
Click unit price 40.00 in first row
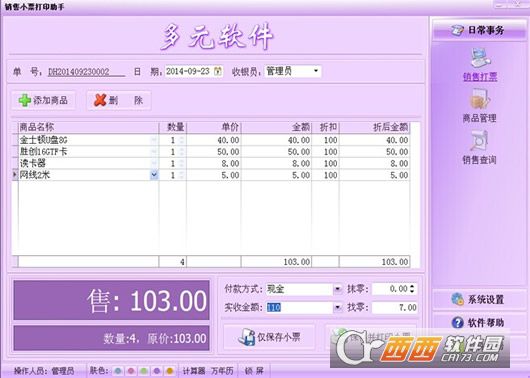coord(214,140)
